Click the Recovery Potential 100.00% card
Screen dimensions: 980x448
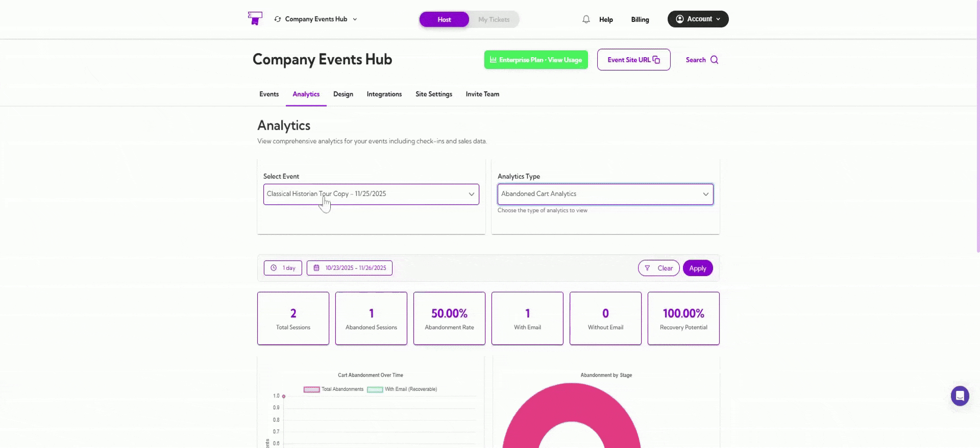(683, 318)
